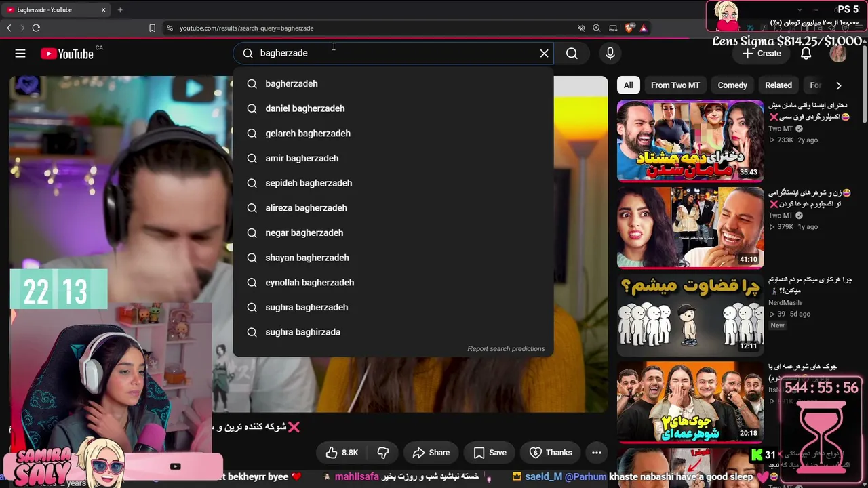
Task: Choose the 'daniel bagherzadeh' suggestion
Action: tap(393, 108)
